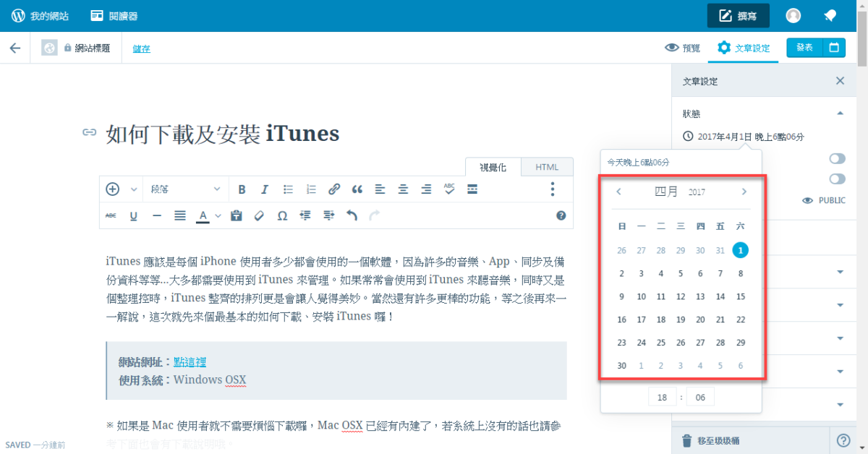Viewport: 868px width, 454px height.
Task: Open the notifications bell
Action: coord(830,16)
